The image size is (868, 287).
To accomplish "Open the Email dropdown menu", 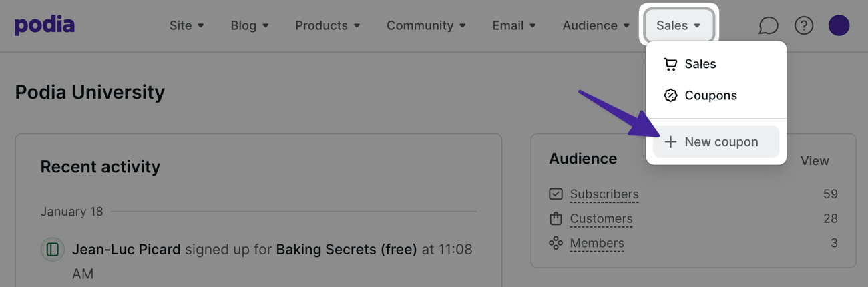I will click(514, 25).
